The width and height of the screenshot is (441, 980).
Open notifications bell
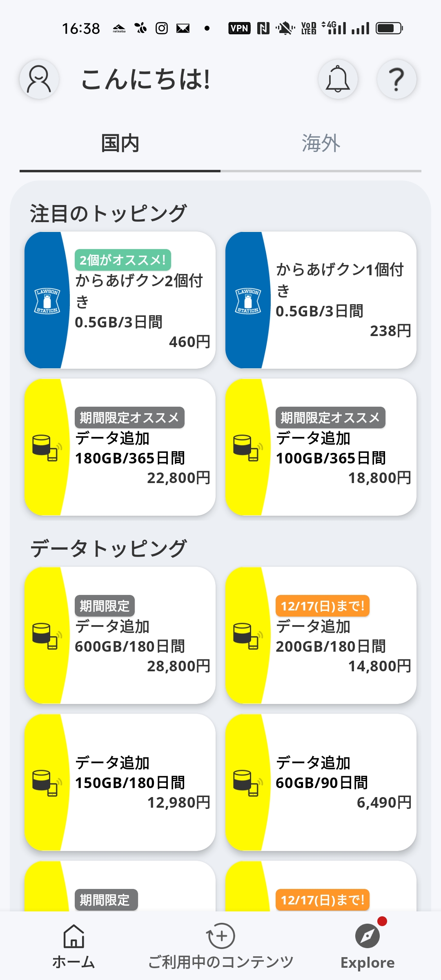pyautogui.click(x=338, y=79)
